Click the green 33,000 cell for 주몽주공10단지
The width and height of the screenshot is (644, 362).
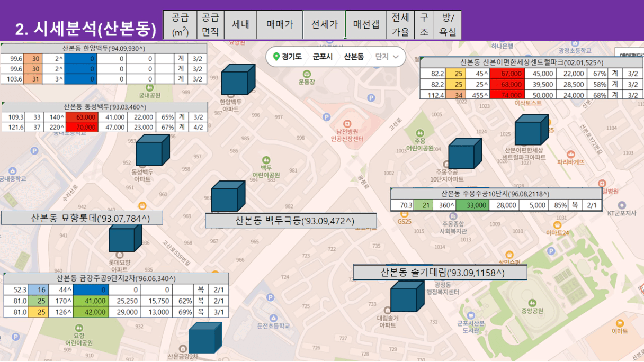coord(472,206)
